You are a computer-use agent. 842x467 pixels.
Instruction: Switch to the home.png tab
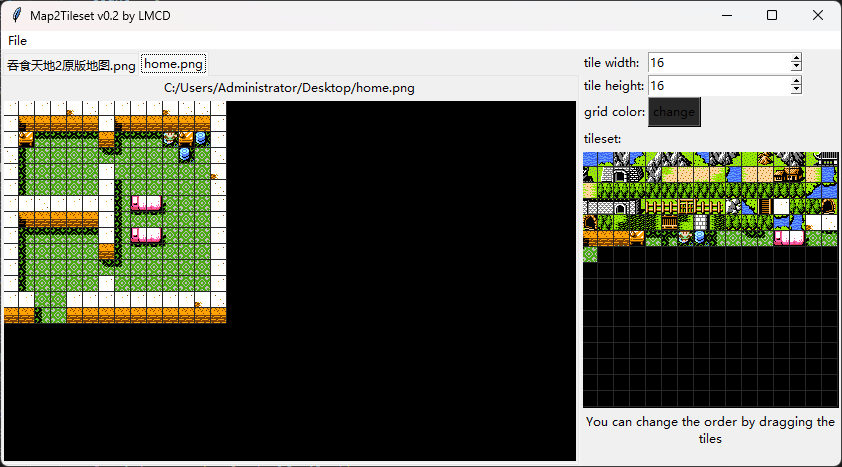coord(173,64)
